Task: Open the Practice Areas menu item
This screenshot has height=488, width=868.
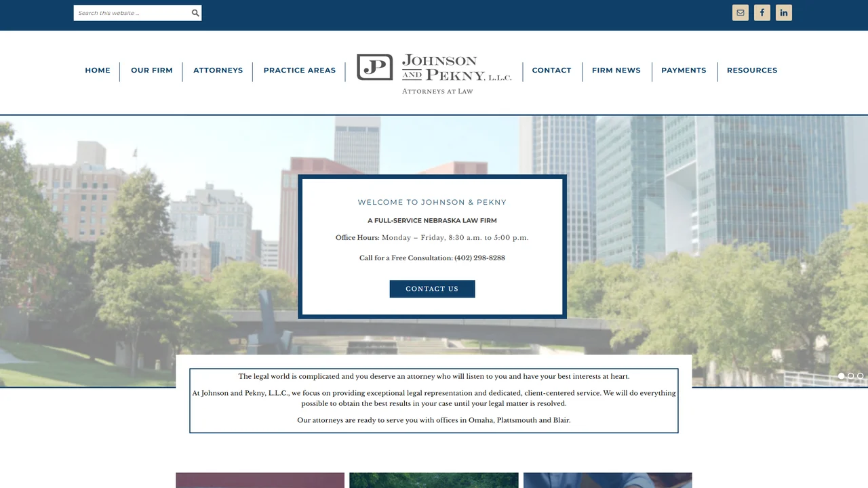Action: [299, 70]
